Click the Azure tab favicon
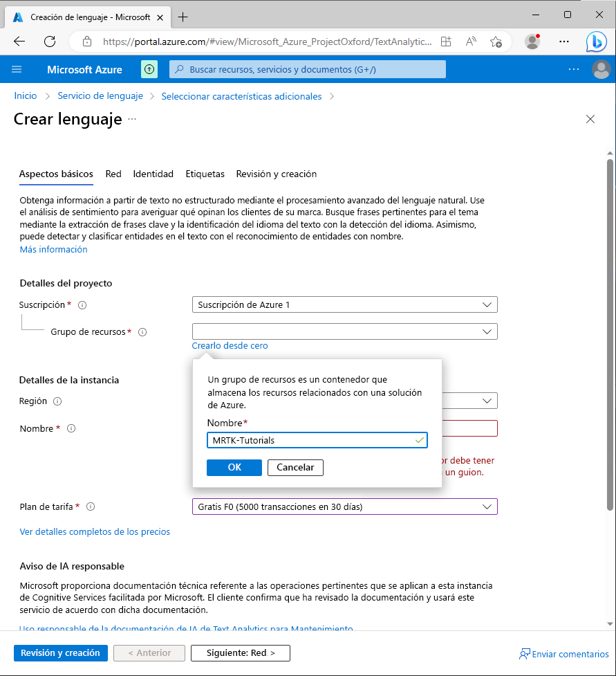Image resolution: width=616 pixels, height=676 pixels. pos(18,17)
